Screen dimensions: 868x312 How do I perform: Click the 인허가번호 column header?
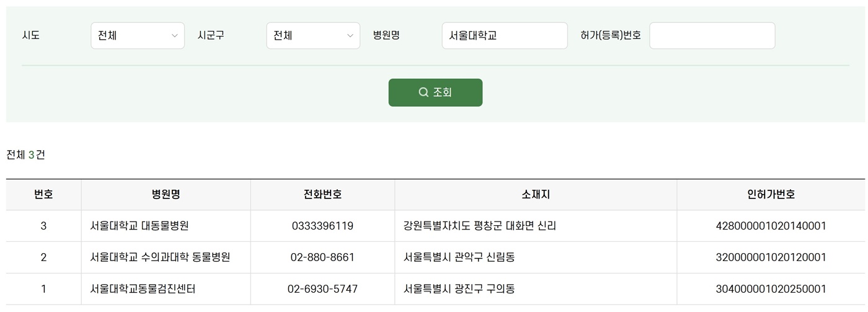coord(771,194)
